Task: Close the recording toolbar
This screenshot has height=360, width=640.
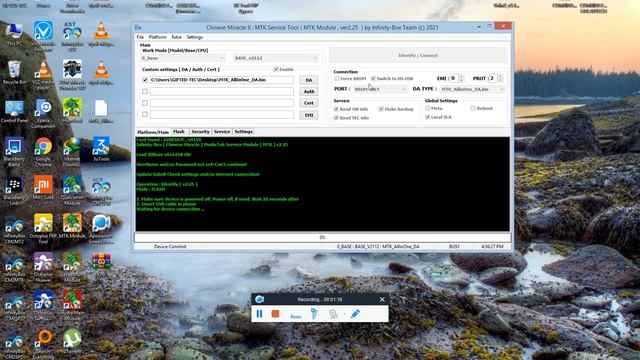Action: coord(382,299)
